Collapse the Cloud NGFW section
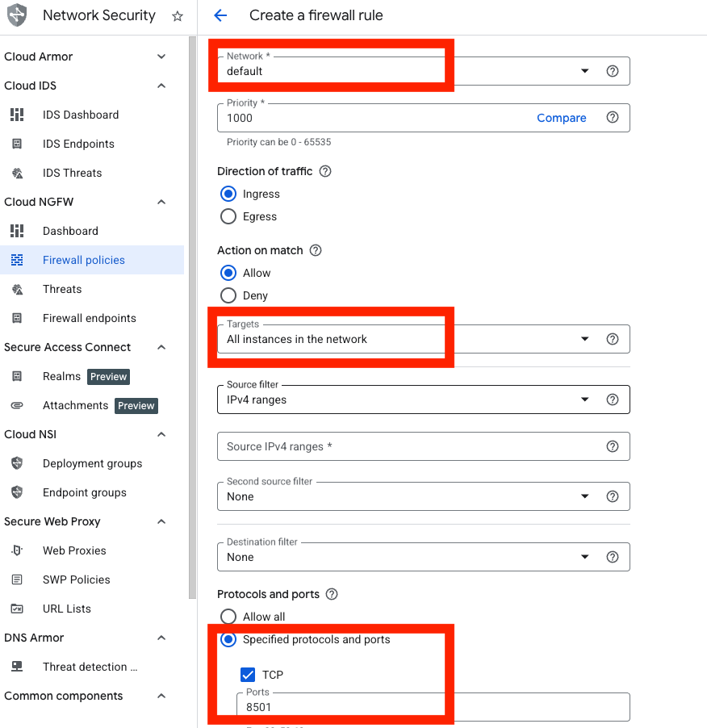 click(x=161, y=202)
